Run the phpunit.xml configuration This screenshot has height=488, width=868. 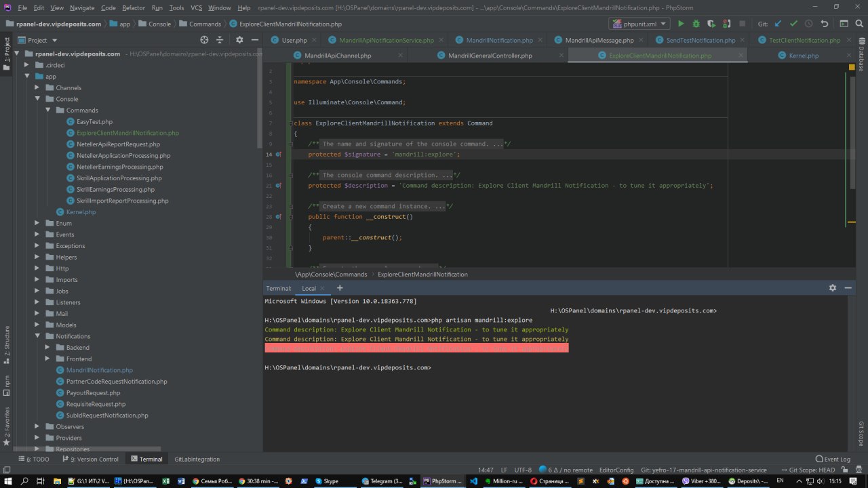[681, 24]
